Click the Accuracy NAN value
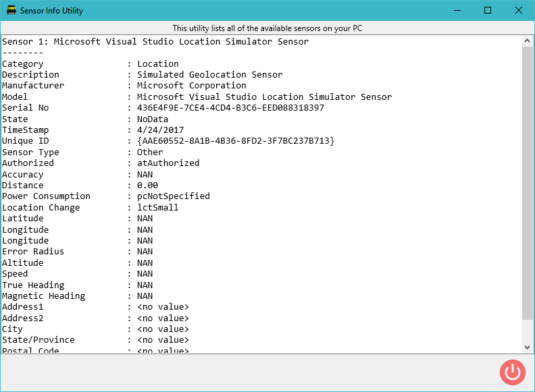 point(145,174)
